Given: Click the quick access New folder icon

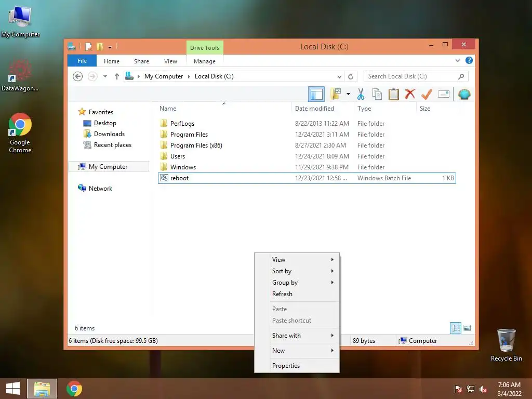Looking at the screenshot, I should pyautogui.click(x=99, y=46).
